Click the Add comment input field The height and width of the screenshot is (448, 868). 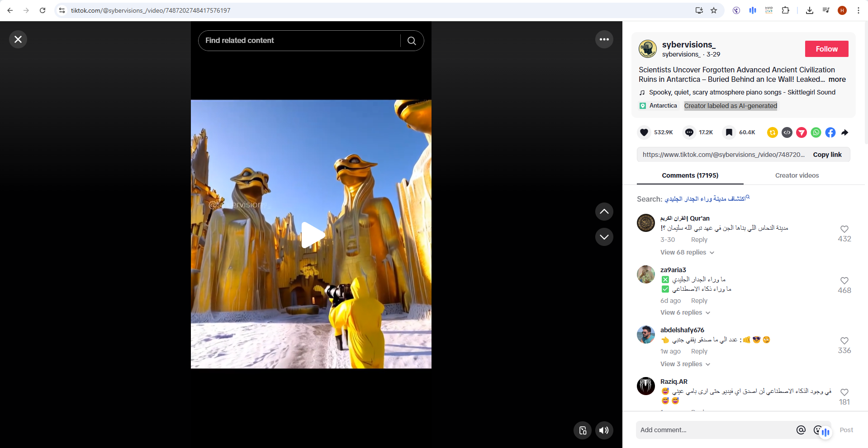(715, 430)
